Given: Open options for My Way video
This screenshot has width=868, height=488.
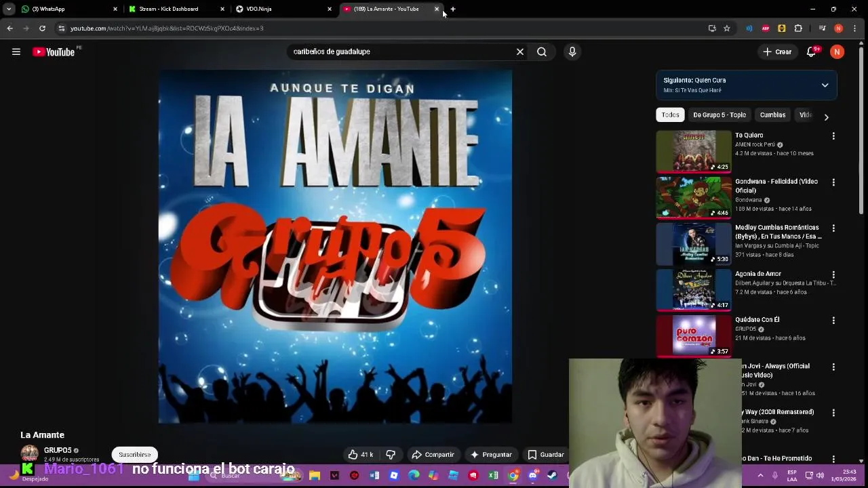Looking at the screenshot, I should coord(833,413).
